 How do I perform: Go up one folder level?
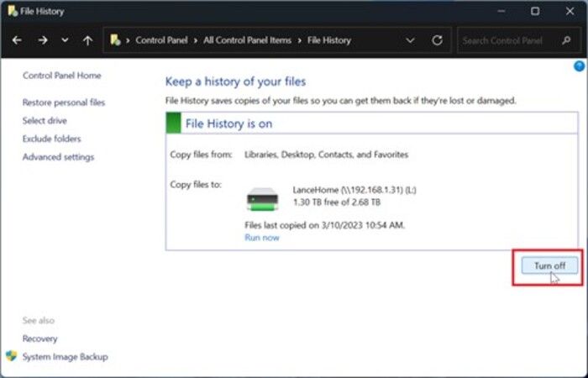[x=87, y=40]
